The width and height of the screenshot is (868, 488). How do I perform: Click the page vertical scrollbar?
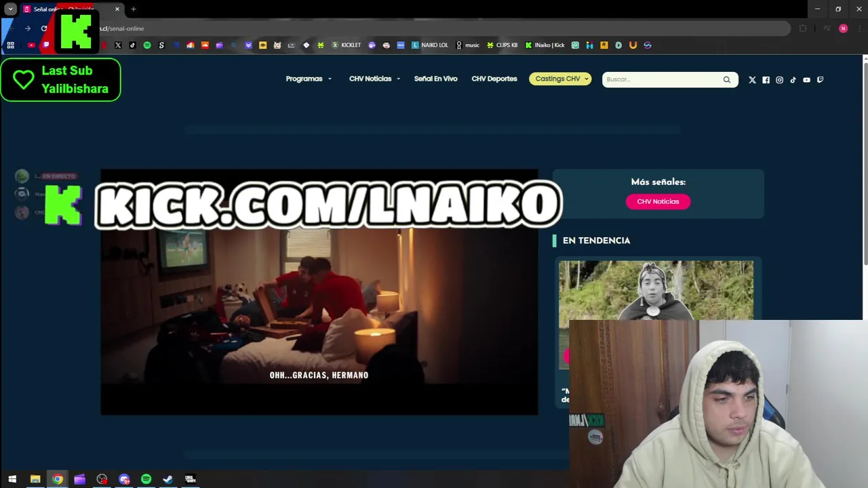[865, 163]
